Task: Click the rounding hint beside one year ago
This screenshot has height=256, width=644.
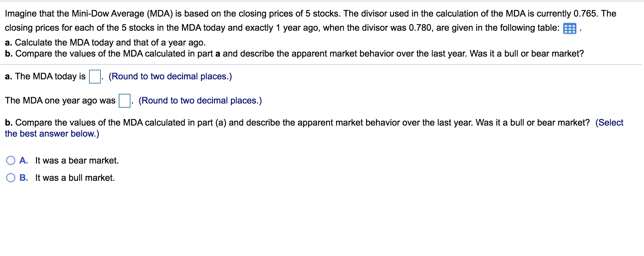Action: click(200, 100)
